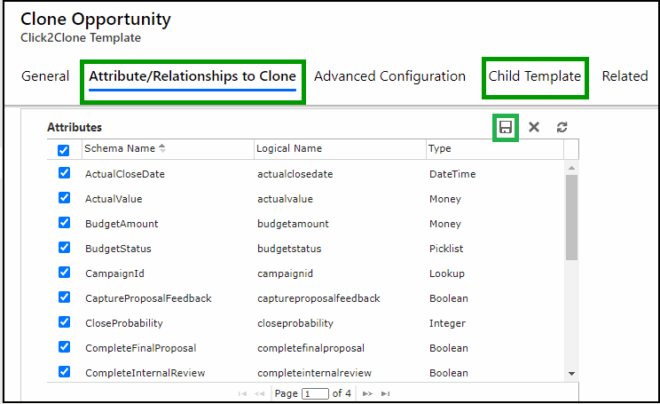Open the Advanced Configuration tab
The image size is (660, 404).
[390, 76]
